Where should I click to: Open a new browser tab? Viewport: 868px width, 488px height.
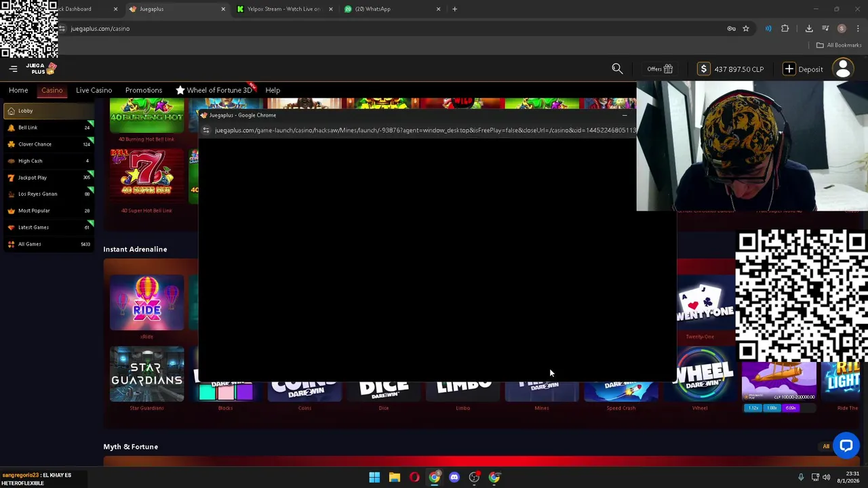455,9
